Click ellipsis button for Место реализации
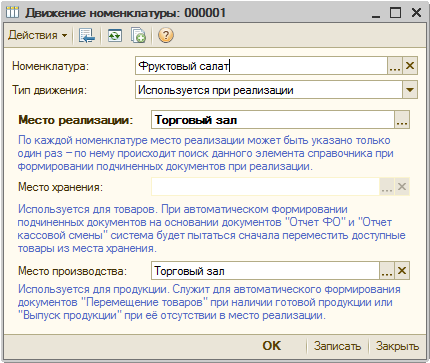The height and width of the screenshot is (363, 430). (402, 120)
